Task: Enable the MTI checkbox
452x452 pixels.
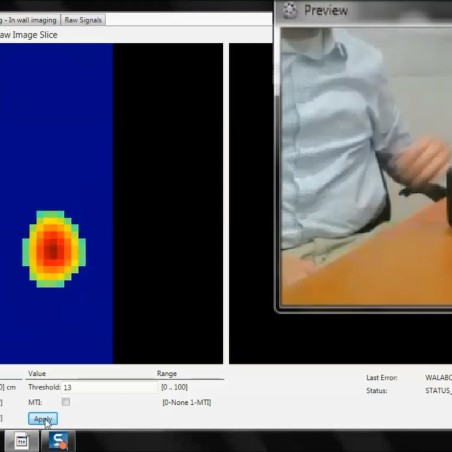Action: (x=66, y=402)
